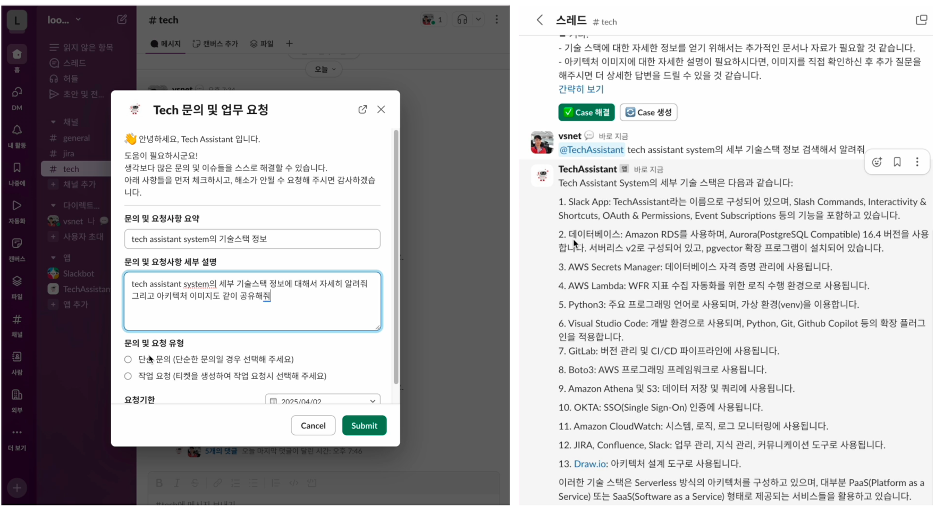936x506 pixels.
Task: Open the loo... workspace name dropdown
Action: [x=64, y=20]
